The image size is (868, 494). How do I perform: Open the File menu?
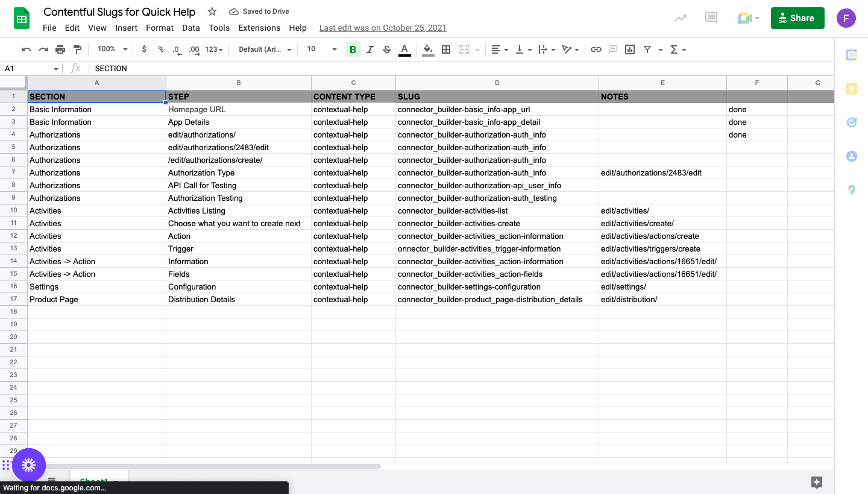(49, 28)
